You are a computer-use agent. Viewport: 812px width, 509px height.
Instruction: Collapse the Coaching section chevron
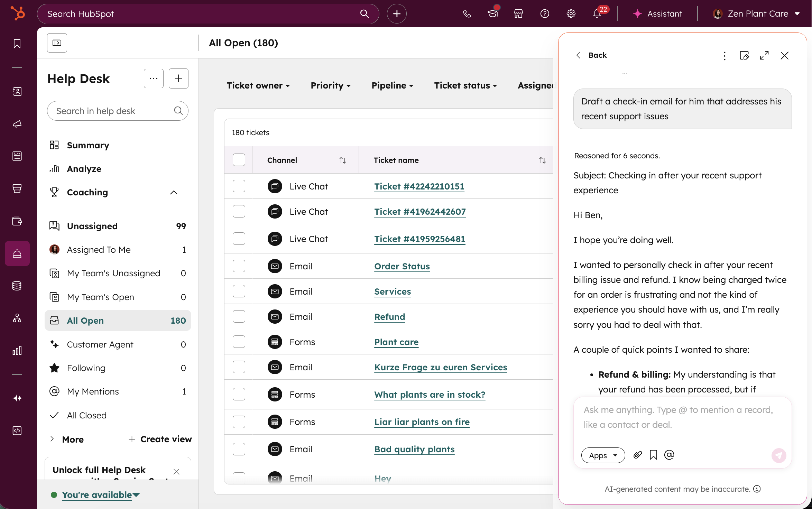(174, 193)
